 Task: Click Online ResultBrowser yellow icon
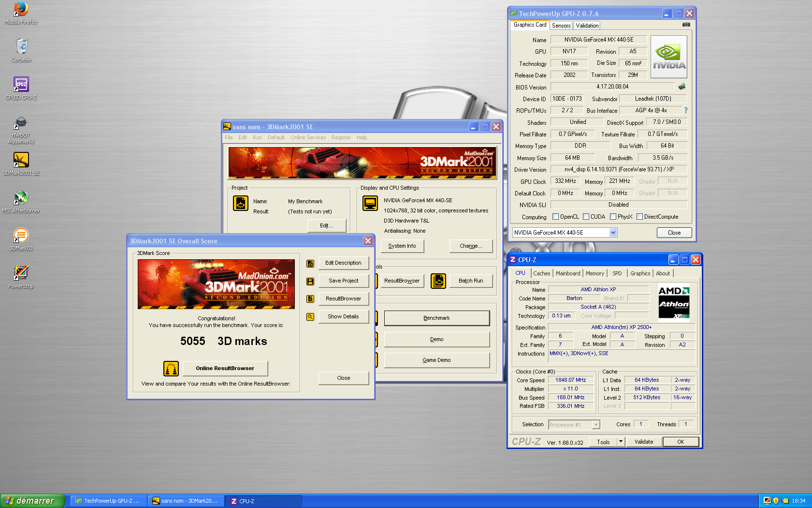tap(171, 369)
